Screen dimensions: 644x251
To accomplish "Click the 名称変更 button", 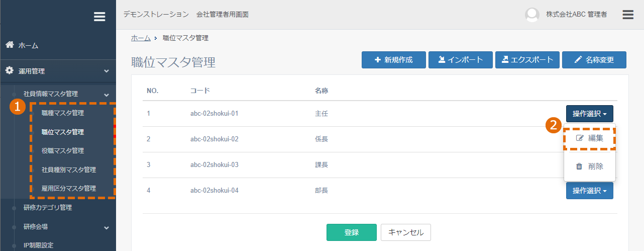I will point(594,60).
